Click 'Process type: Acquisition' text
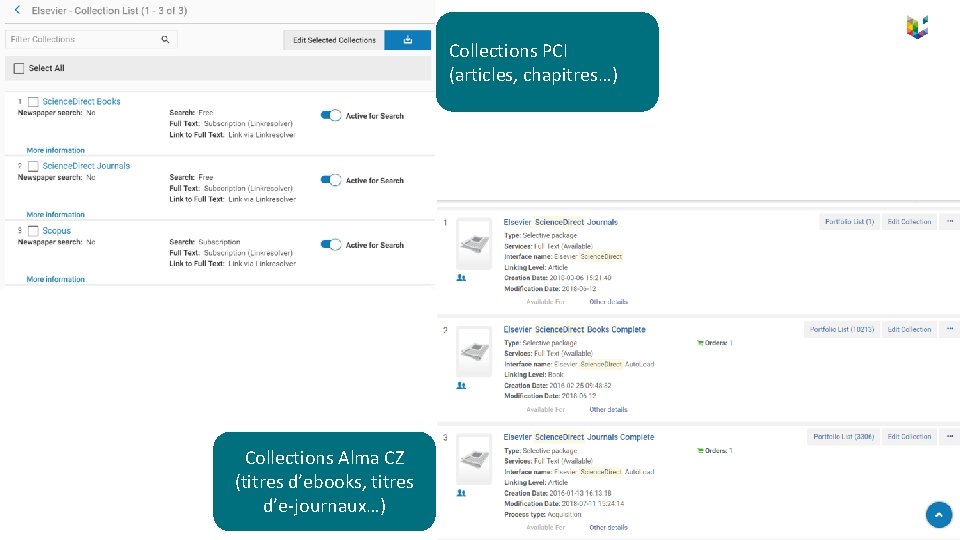 coord(542,514)
